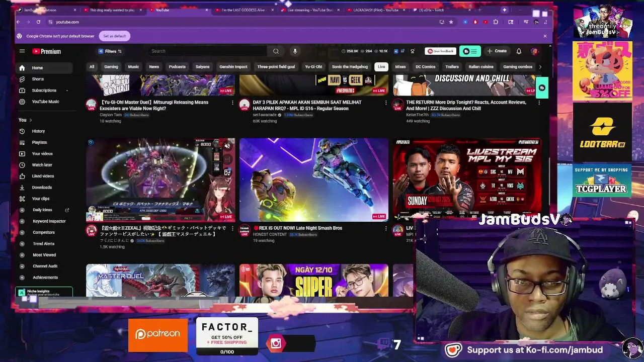Open History in the sidebar
Image resolution: width=644 pixels, height=362 pixels.
click(38, 131)
